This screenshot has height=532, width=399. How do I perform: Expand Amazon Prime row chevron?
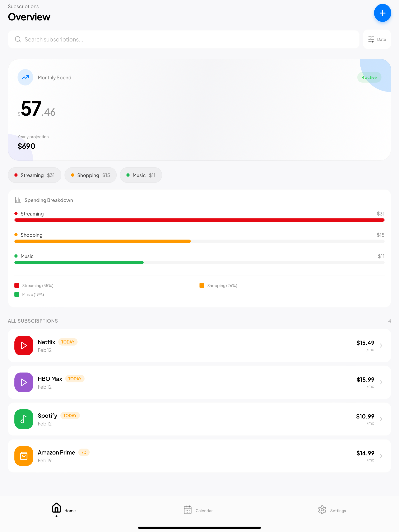tap(381, 456)
